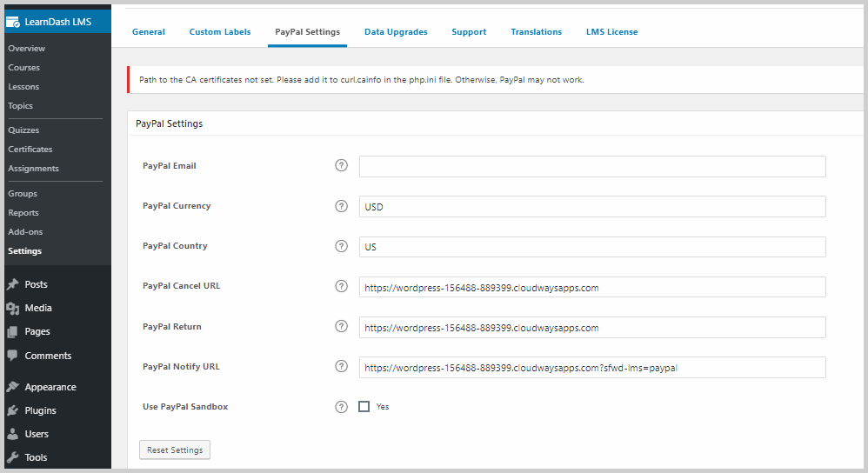Switch to the Translations tab

(x=536, y=32)
